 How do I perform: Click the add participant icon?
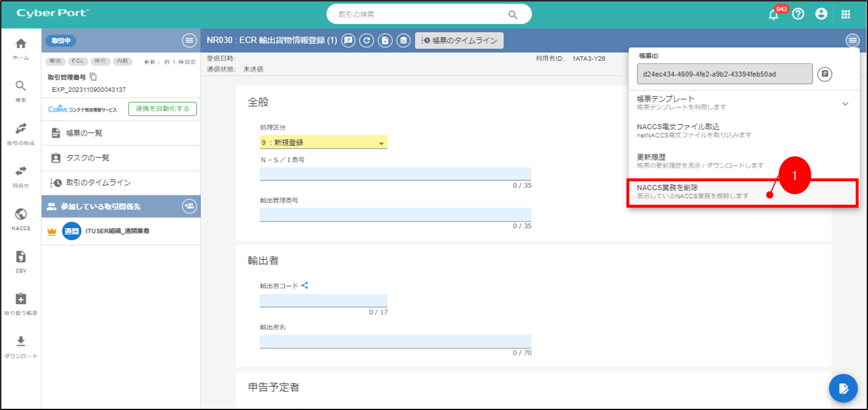(189, 206)
